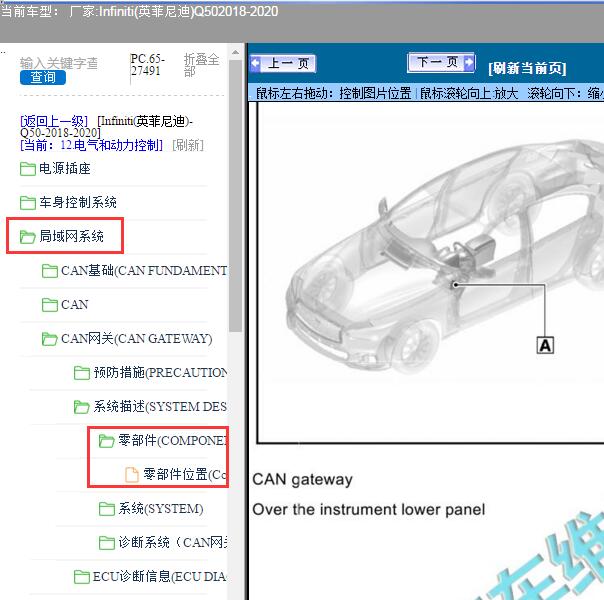Click the 零部件位置 document icon
This screenshot has width=604, height=600.
[x=132, y=474]
